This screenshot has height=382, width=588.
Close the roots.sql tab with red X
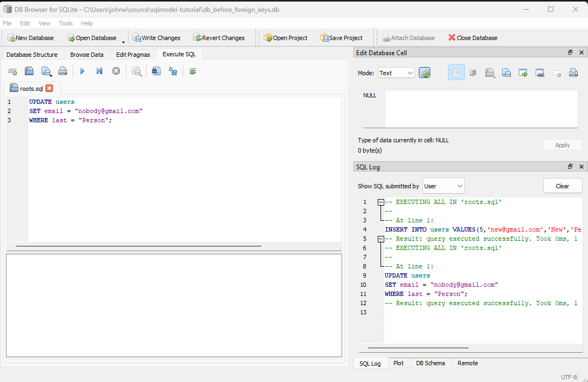tap(49, 88)
